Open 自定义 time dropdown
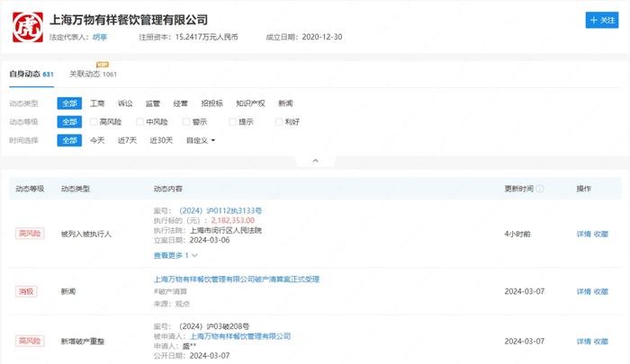The image size is (630, 364). [201, 140]
